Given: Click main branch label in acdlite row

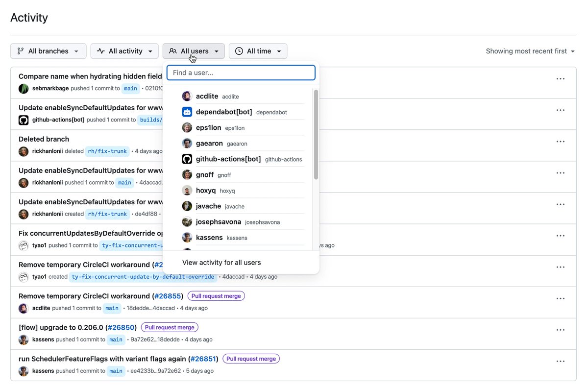Looking at the screenshot, I should (x=112, y=308).
